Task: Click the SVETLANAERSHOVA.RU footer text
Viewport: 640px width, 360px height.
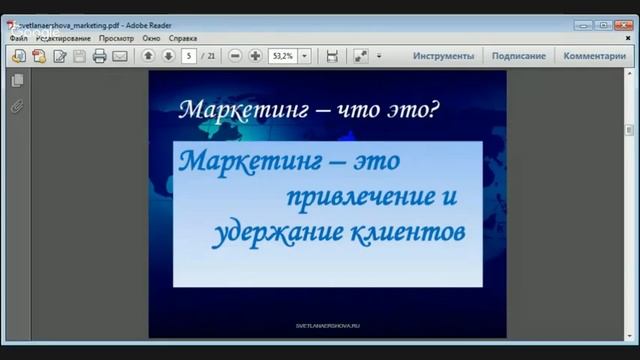Action: click(x=328, y=326)
